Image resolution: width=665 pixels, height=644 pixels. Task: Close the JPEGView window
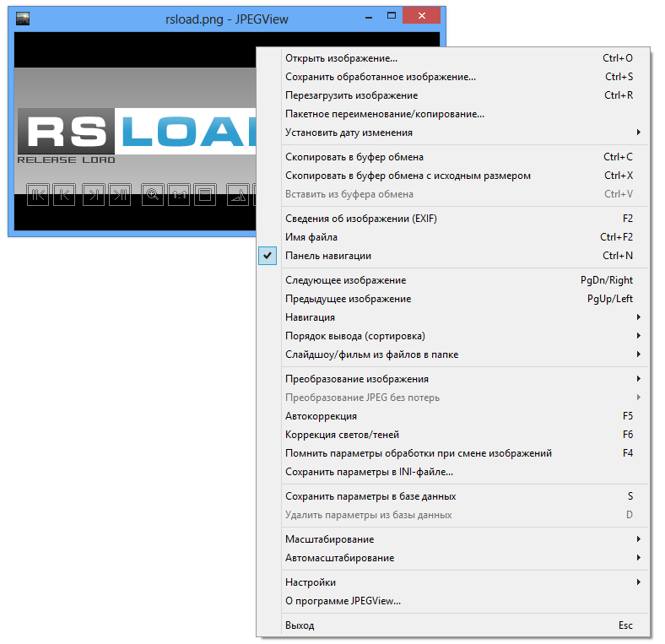(422, 16)
